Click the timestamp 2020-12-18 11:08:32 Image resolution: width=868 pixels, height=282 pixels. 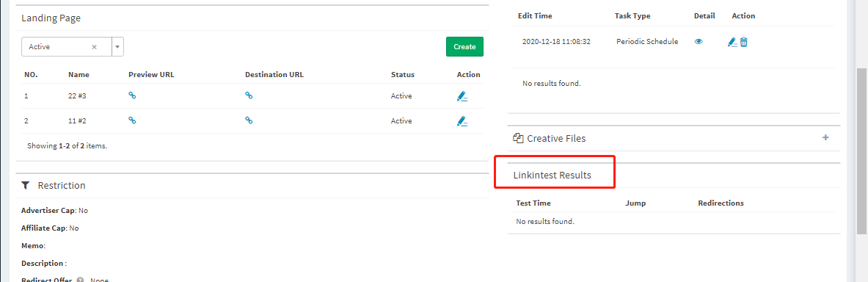tap(556, 42)
